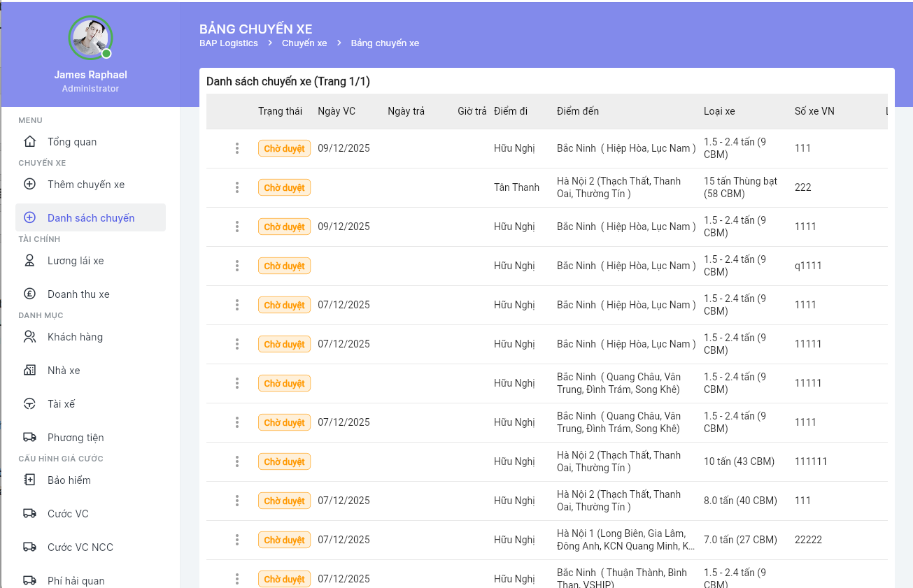The width and height of the screenshot is (913, 588).
Task: Click the driver salary icon next to Lương lái xe
Action: coord(29,261)
